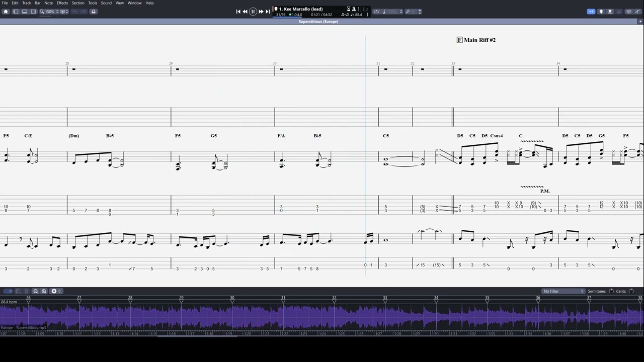Rewind to the previous bar
Screen dimensions: 644x362
click(x=245, y=12)
